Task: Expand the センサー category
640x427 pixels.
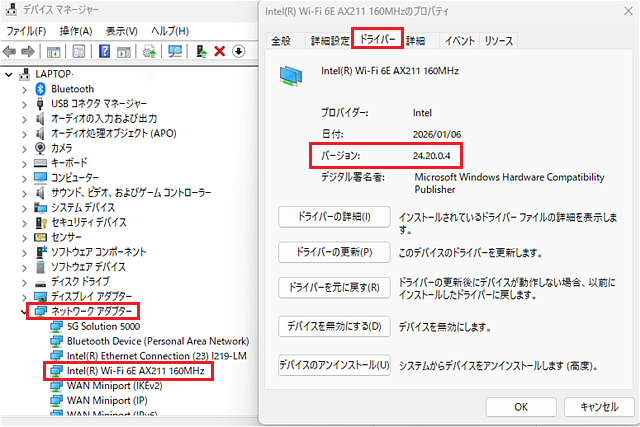Action: [x=24, y=238]
